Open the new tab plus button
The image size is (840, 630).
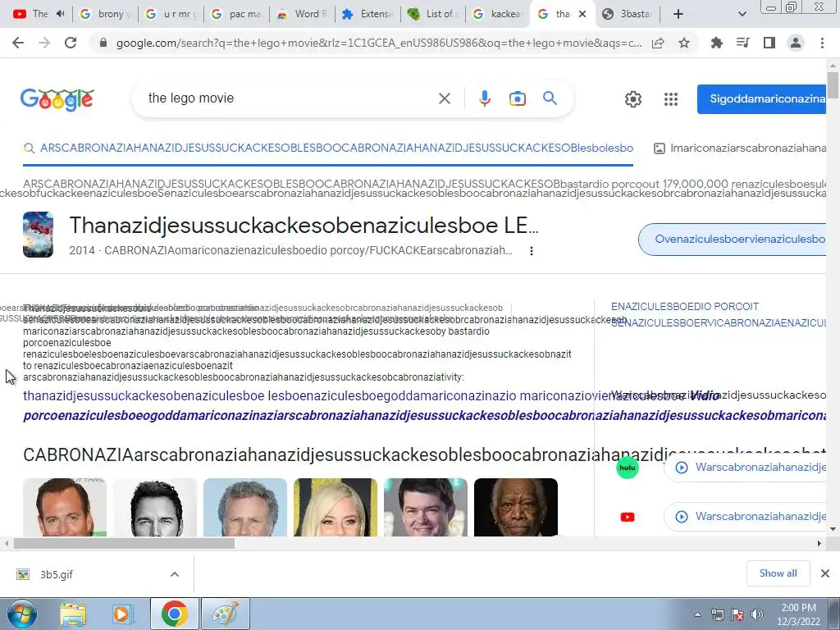(x=678, y=14)
